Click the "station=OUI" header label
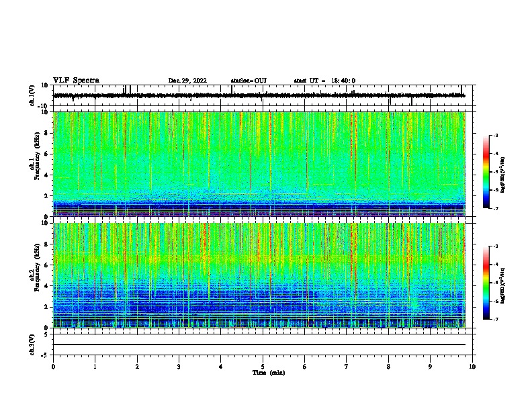The height and width of the screenshot is (411, 532). pyautogui.click(x=249, y=81)
